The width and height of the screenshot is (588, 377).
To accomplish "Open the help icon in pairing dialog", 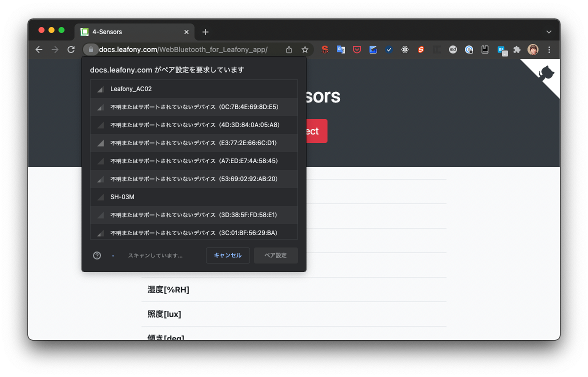I will click(x=97, y=255).
